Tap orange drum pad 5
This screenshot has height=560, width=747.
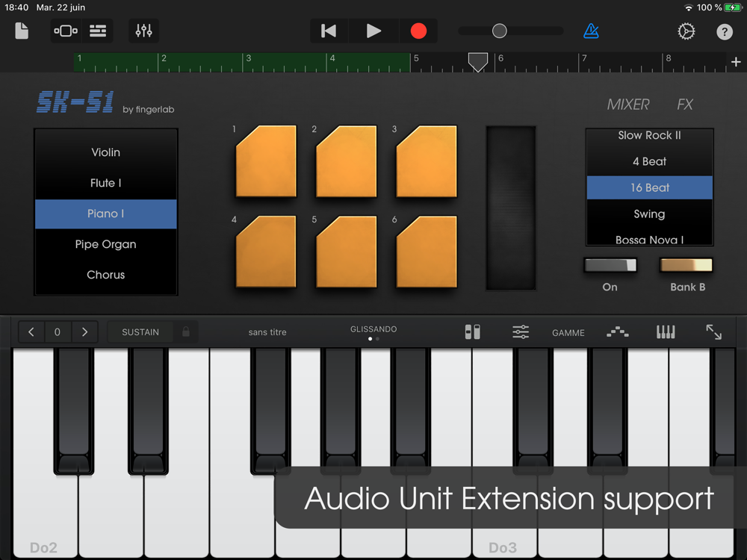(347, 252)
